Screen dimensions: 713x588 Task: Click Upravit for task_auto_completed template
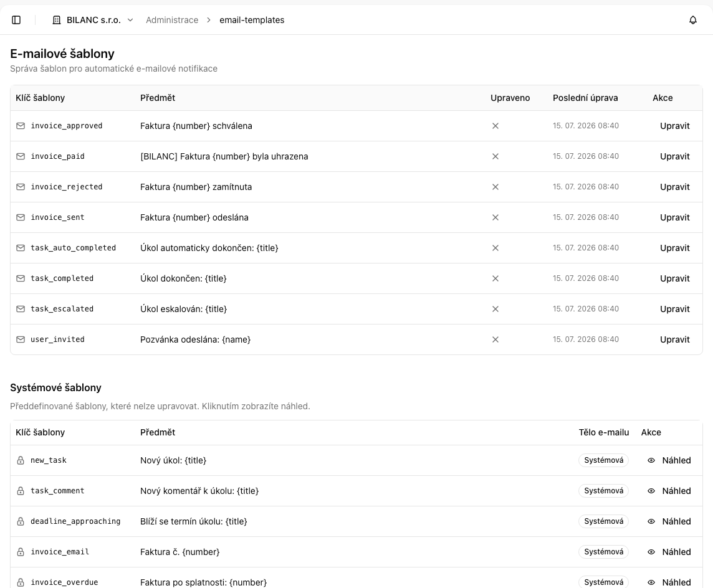(x=675, y=248)
